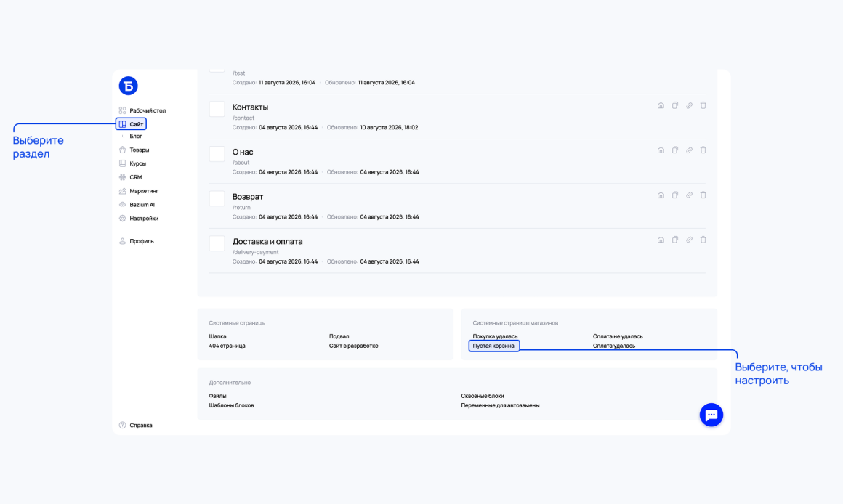Screen dimensions: 843x504
Task: Duplicate the Контакты page
Action: tap(674, 106)
